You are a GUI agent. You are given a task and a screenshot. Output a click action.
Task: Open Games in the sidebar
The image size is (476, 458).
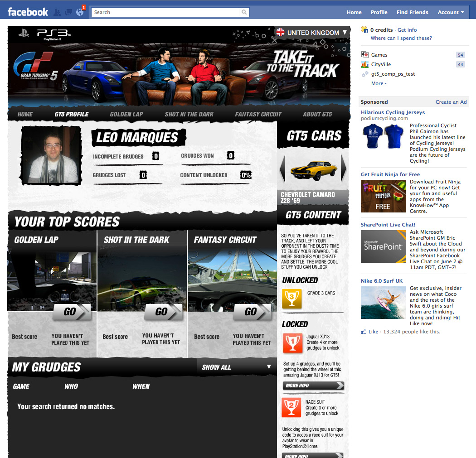pos(379,55)
